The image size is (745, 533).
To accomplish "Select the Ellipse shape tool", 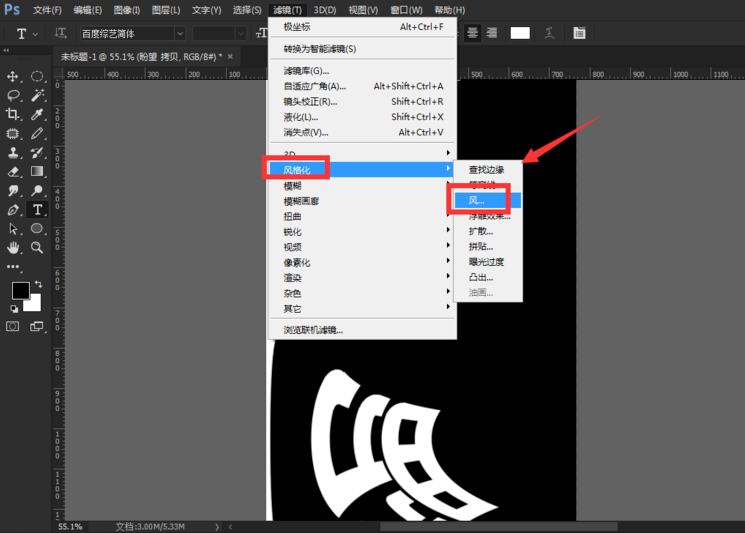I will point(37,228).
